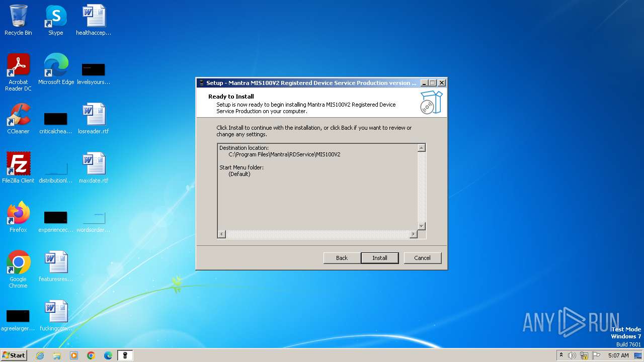This screenshot has height=362, width=644.
Task: Click the horizontal scroll right arrow
Action: click(414, 234)
